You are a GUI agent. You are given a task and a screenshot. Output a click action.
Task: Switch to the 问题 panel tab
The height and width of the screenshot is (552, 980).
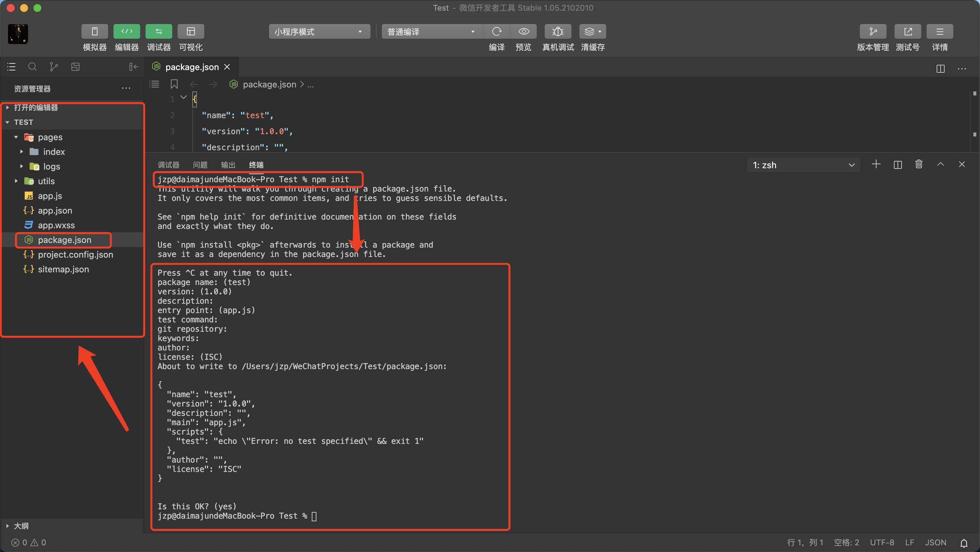click(x=200, y=165)
